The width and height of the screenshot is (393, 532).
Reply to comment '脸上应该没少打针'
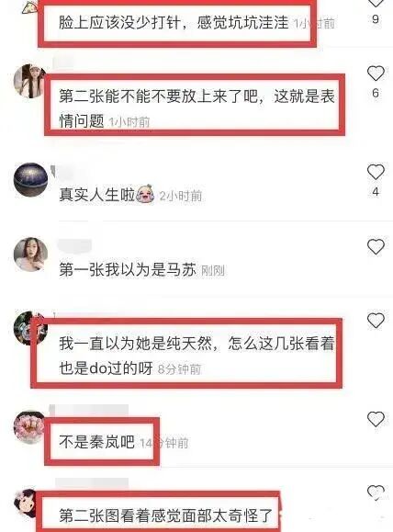[174, 23]
